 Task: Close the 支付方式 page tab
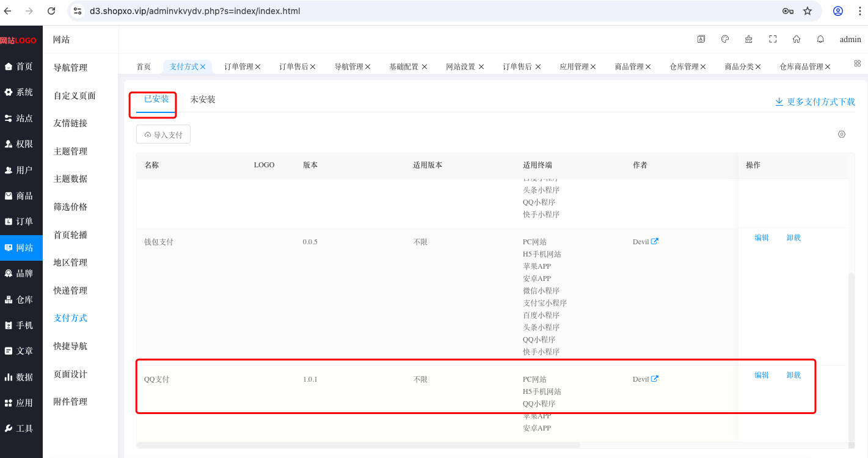coord(203,67)
